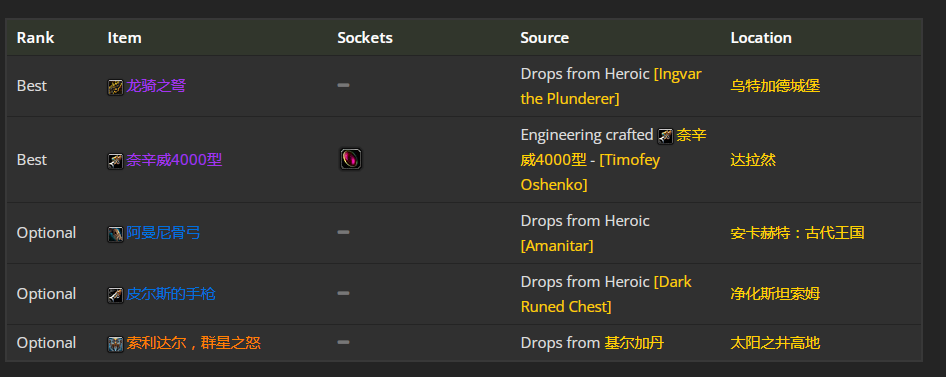The width and height of the screenshot is (946, 377).
Task: Open the orange 索利达尔，群星之怒 link
Action: (193, 343)
